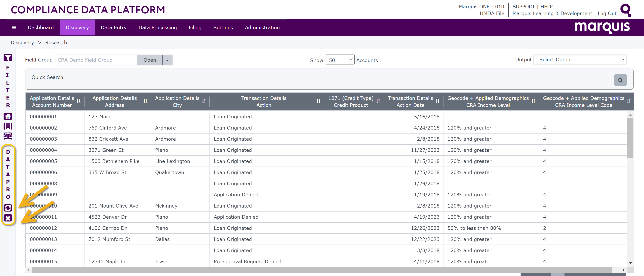This screenshot has height=276, width=644.
Task: Click the DATA PRO vertical panel label
Action: tap(8, 174)
